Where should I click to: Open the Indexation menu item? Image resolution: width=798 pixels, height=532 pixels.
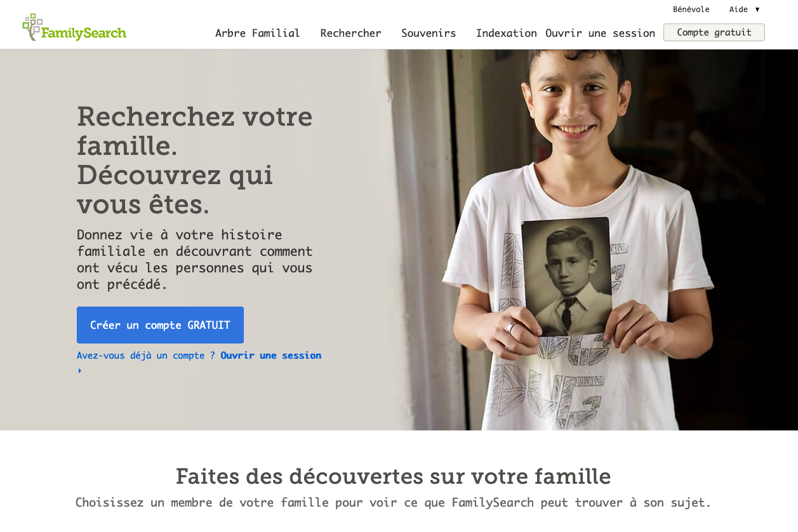[507, 33]
